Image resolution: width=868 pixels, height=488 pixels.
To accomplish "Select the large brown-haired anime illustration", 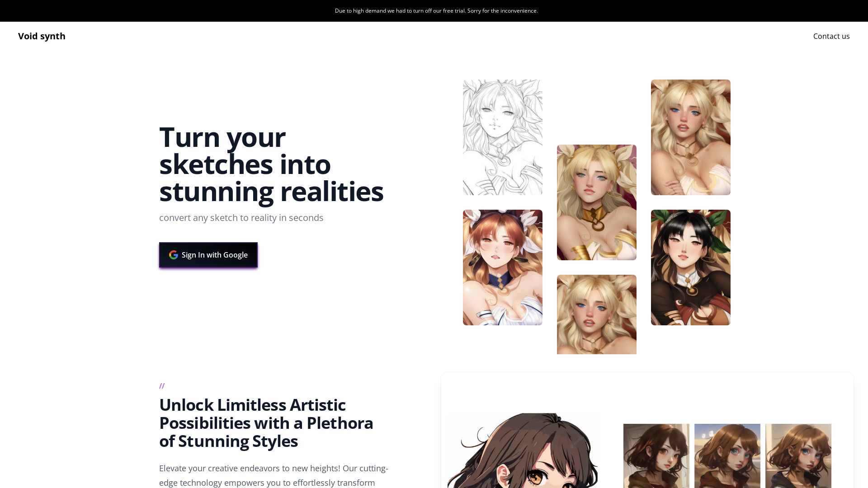I will (x=523, y=452).
